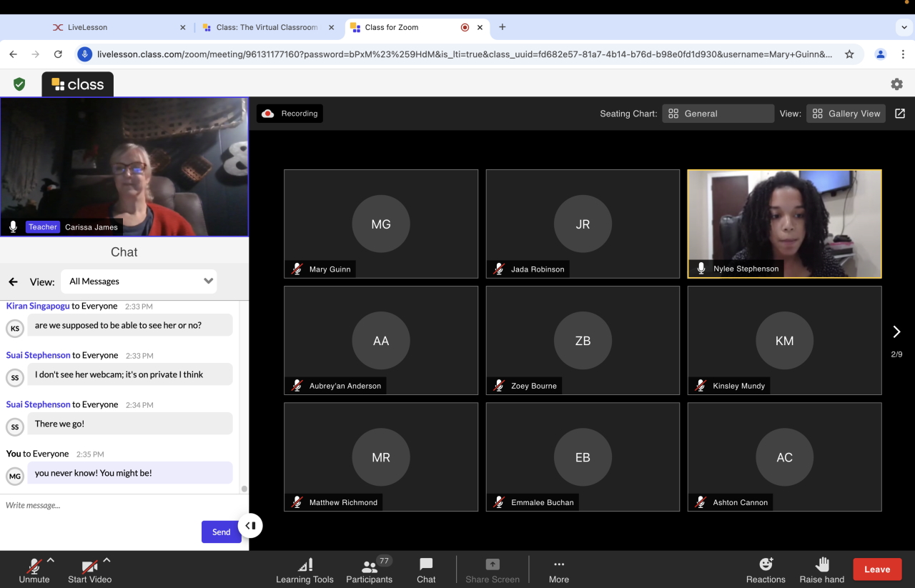Image resolution: width=915 pixels, height=588 pixels.
Task: Unmute the microphone
Action: coord(34,570)
